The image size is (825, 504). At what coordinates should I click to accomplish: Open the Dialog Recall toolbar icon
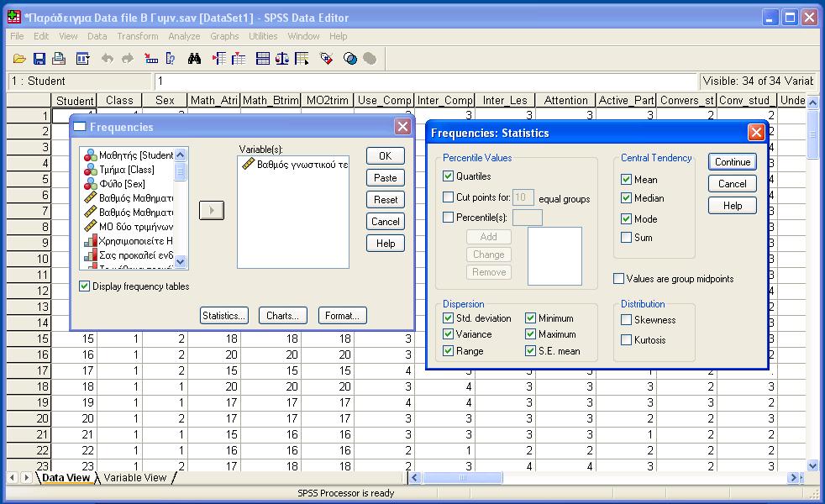(82, 59)
